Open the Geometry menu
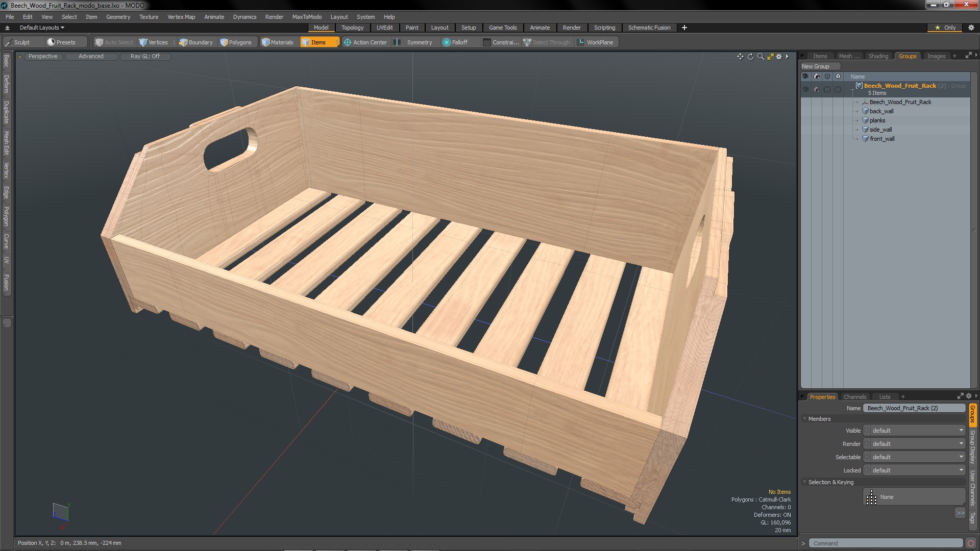This screenshot has height=551, width=980. click(118, 17)
